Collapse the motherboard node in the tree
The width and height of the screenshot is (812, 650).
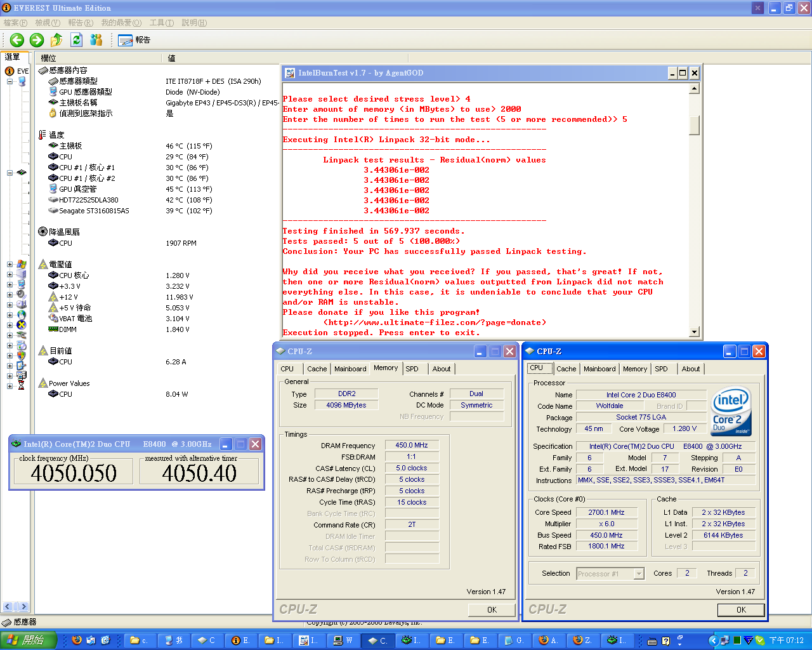click(10, 173)
